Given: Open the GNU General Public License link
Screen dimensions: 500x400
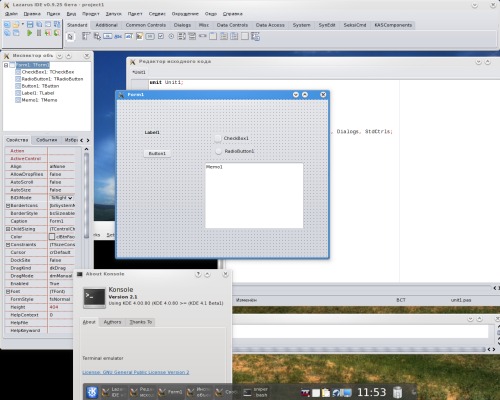Looking at the screenshot, I should pos(136,372).
